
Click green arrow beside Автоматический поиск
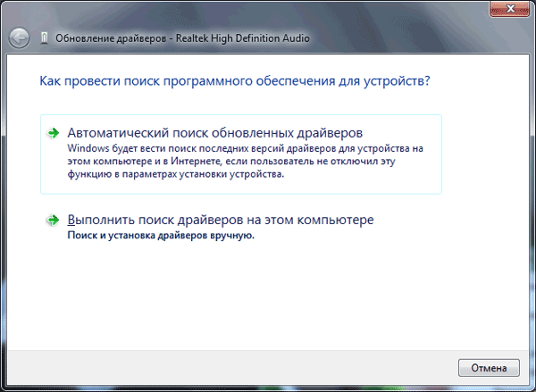tap(54, 133)
